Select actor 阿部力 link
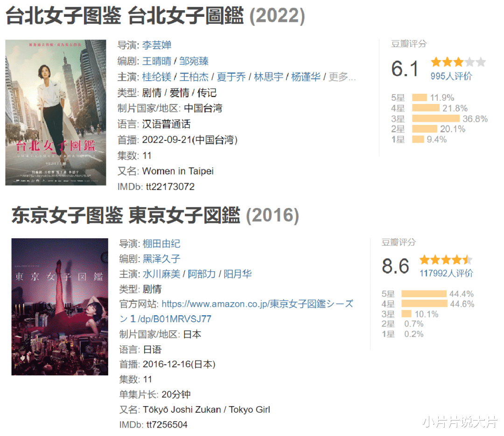This screenshot has height=436, width=504. 202,274
